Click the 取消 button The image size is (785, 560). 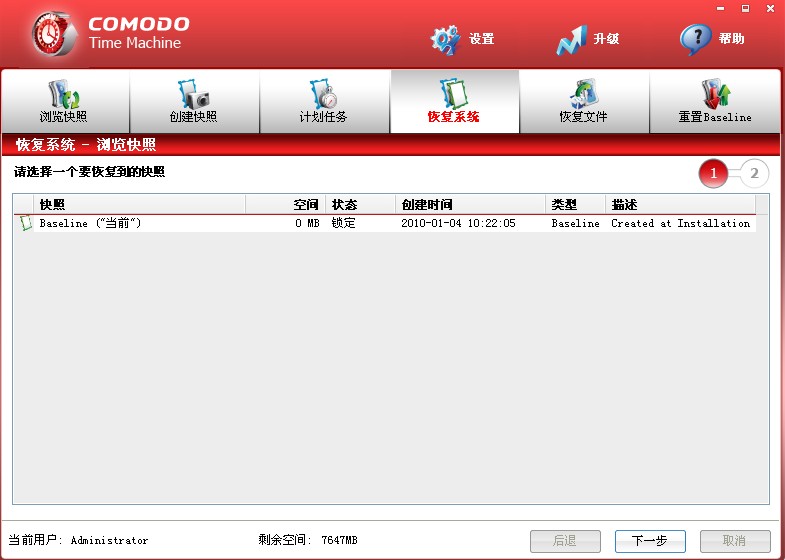tap(735, 540)
